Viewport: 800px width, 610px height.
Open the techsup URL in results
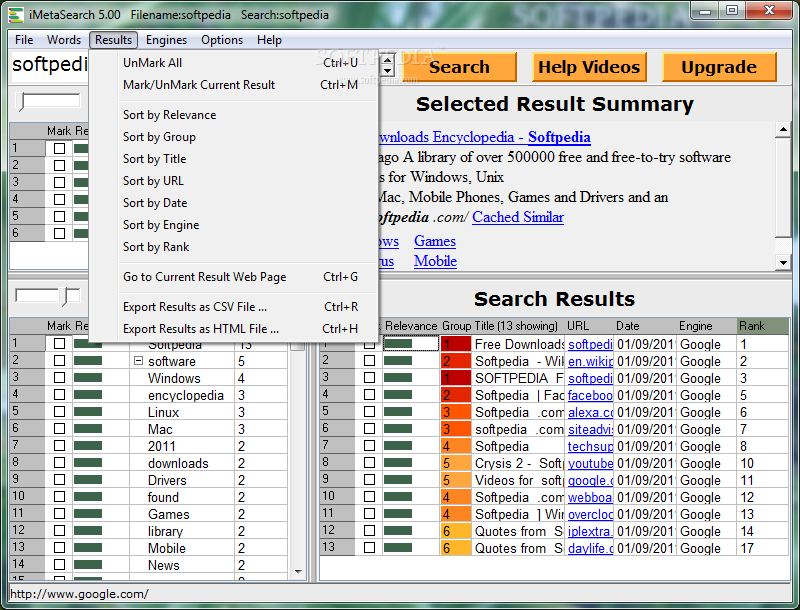(590, 446)
